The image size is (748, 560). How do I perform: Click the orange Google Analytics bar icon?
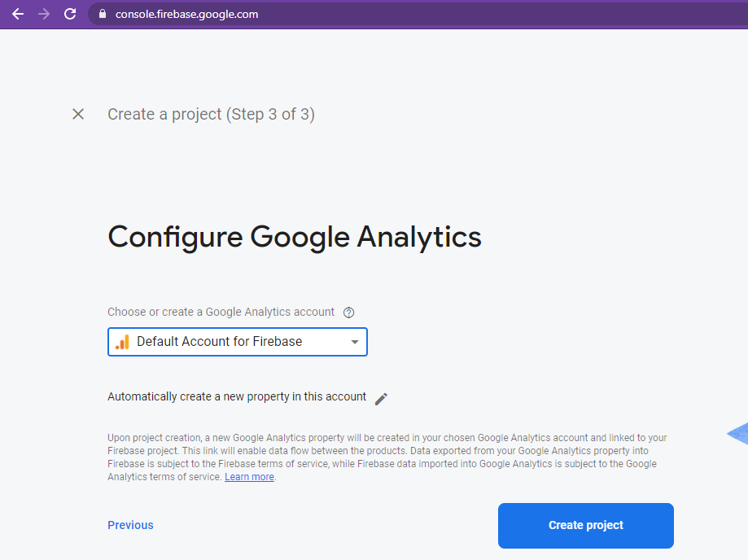(122, 342)
